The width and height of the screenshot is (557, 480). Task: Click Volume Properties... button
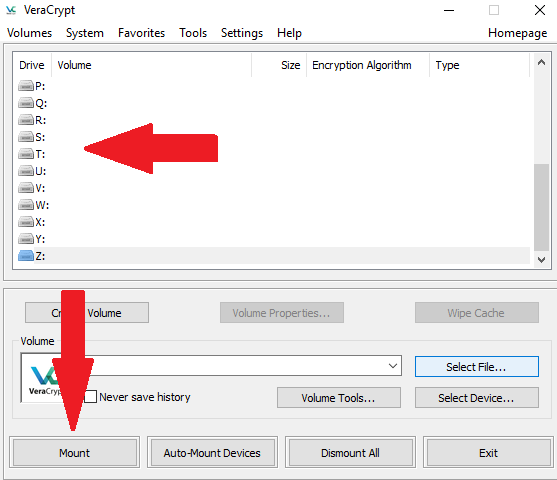tap(282, 313)
